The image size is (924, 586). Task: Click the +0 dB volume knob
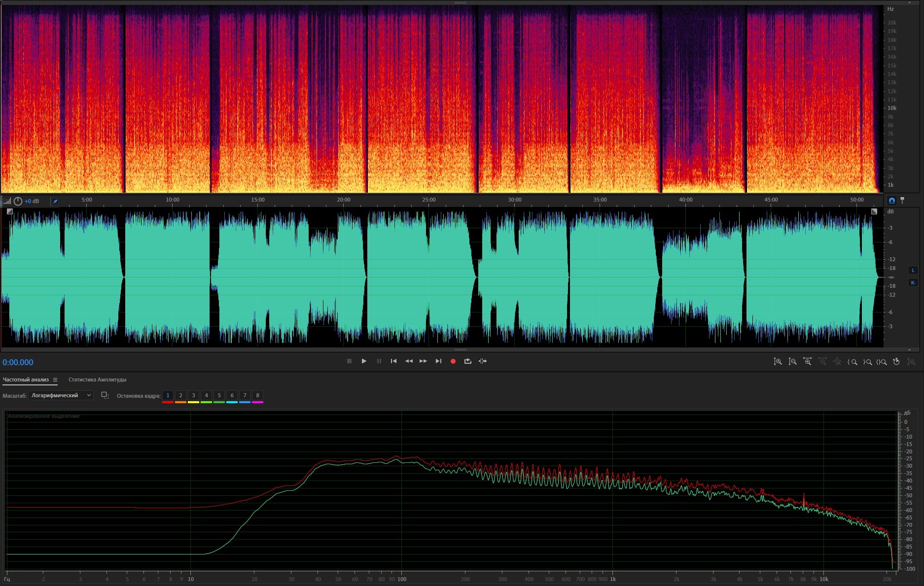[18, 201]
